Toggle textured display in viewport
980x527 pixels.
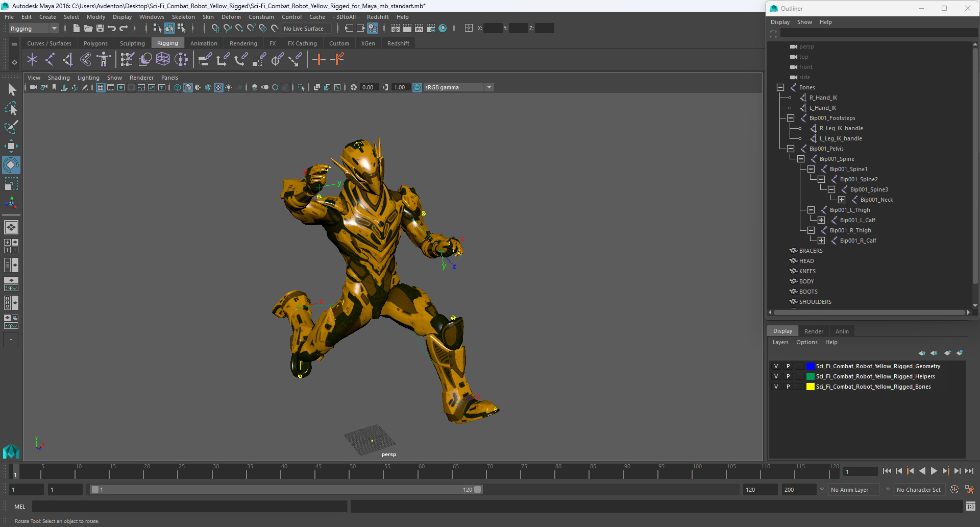pyautogui.click(x=218, y=87)
